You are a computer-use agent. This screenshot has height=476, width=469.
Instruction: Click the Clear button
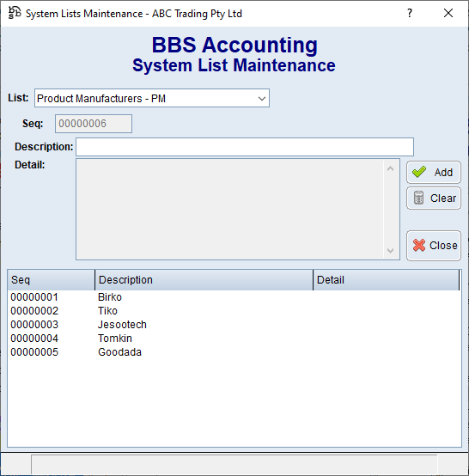[x=434, y=198]
